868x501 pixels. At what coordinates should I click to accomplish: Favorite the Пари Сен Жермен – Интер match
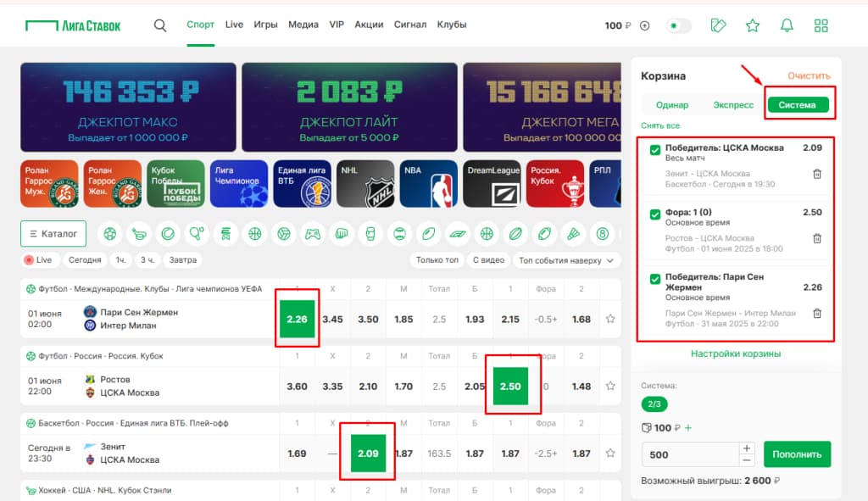click(610, 319)
